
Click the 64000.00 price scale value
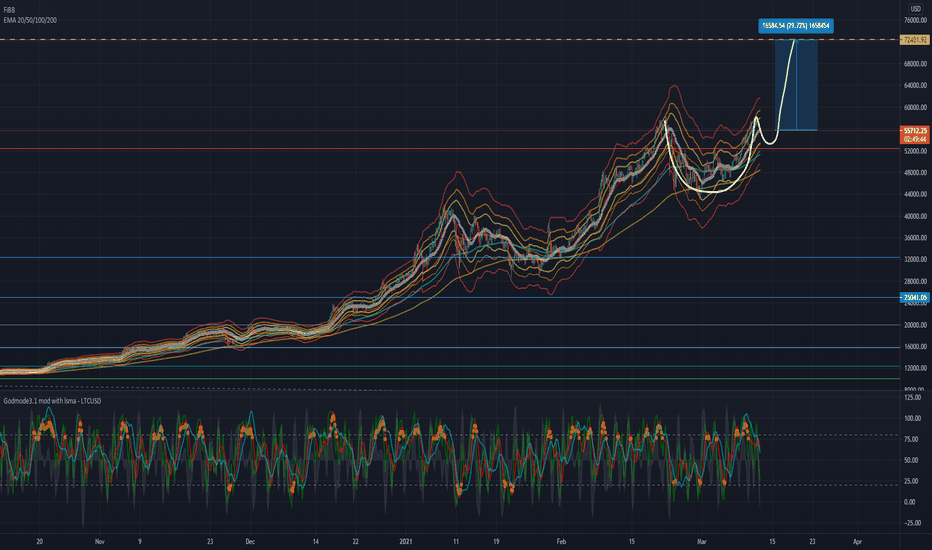915,86
